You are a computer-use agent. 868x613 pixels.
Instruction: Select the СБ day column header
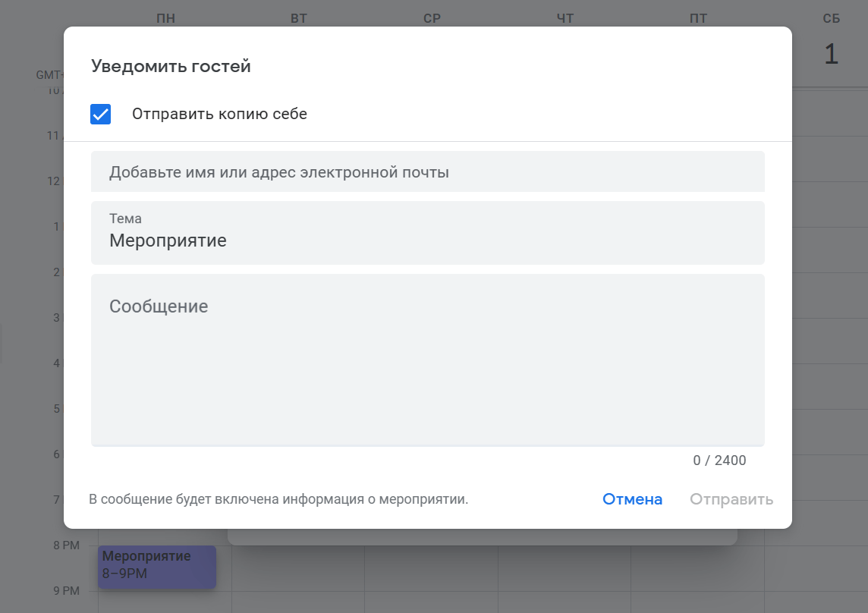tap(831, 18)
